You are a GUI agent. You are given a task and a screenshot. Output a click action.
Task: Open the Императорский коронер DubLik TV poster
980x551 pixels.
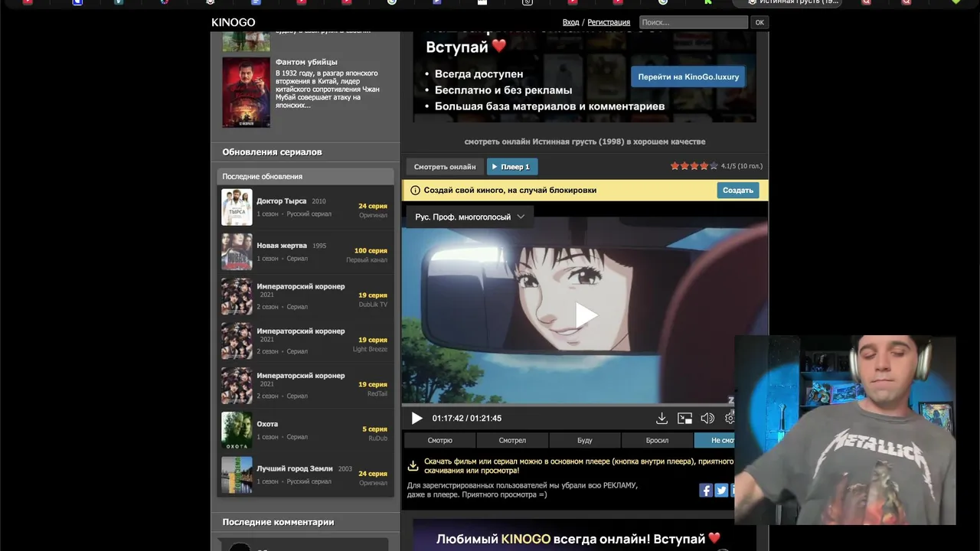point(237,296)
